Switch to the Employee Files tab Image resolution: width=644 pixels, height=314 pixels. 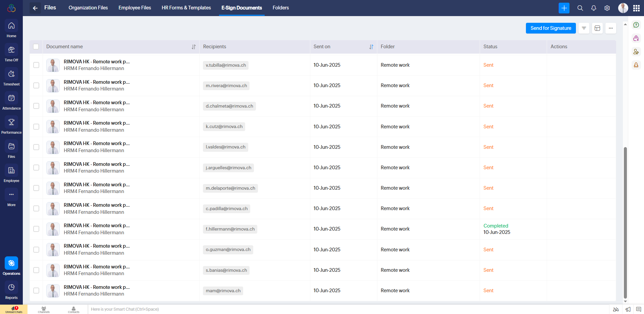tap(135, 8)
